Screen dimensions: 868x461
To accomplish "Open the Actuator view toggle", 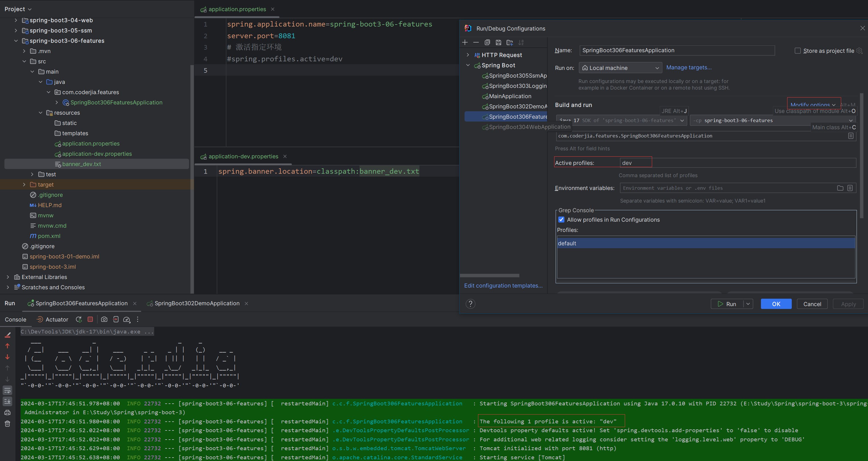I will 52,319.
